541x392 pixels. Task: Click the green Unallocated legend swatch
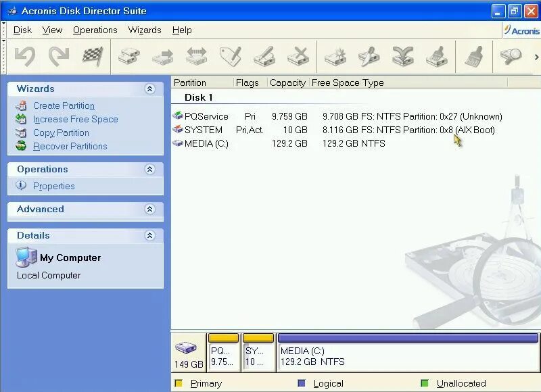pos(425,383)
